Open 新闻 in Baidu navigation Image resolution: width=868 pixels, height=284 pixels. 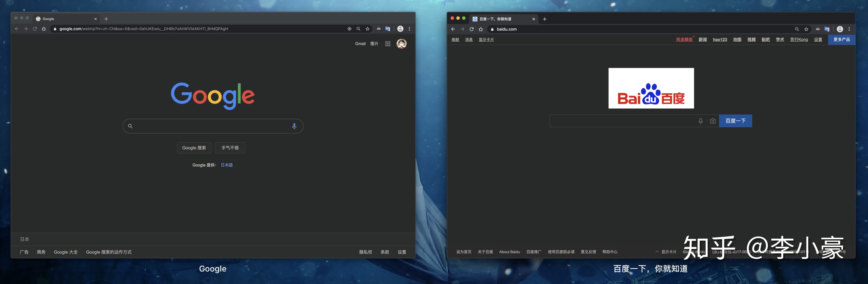tap(702, 40)
